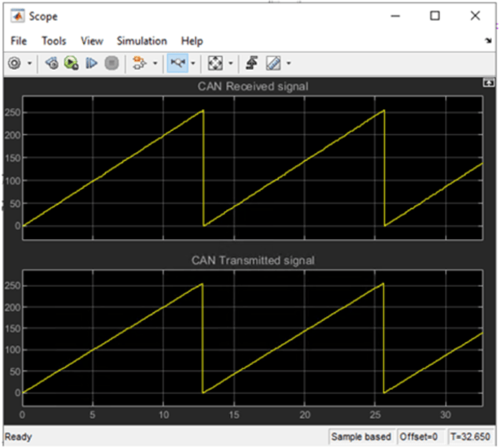Open the Tools menu
The image size is (501, 448).
54,41
